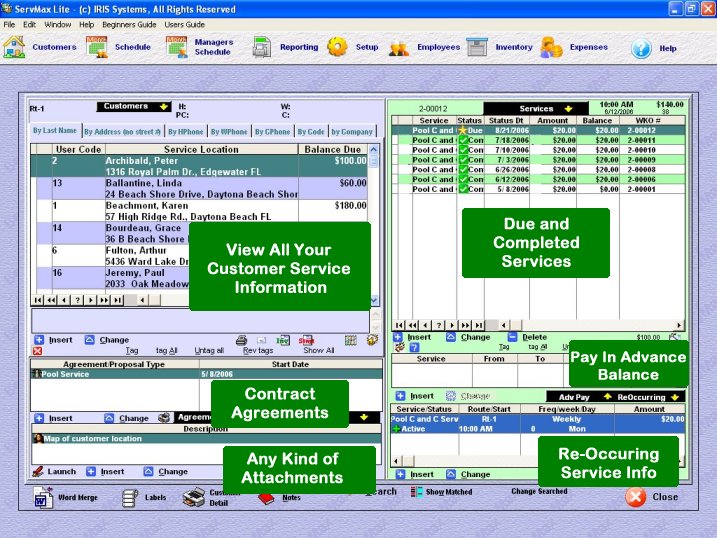Click Change Searched at bottom
Viewport: 717px width, 538px height.
click(x=539, y=491)
